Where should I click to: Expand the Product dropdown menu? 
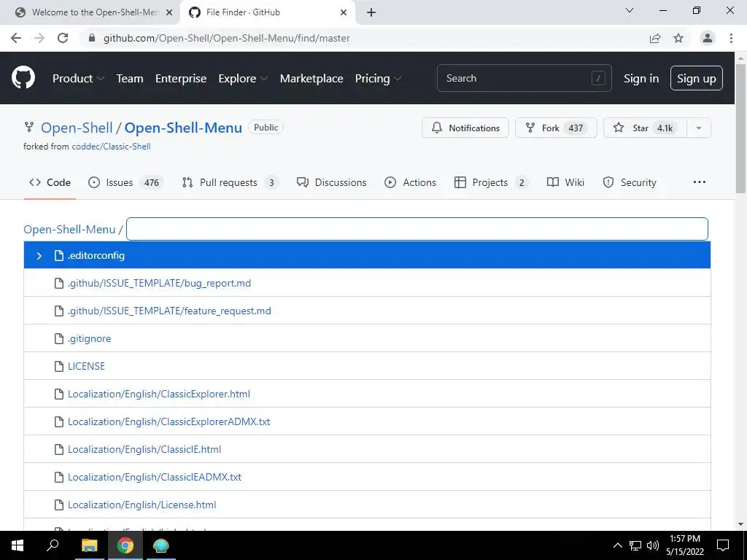click(78, 79)
